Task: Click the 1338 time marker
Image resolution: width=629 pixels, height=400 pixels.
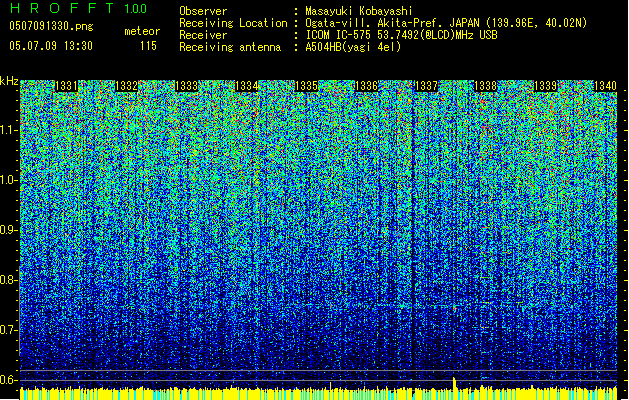Action: click(486, 86)
